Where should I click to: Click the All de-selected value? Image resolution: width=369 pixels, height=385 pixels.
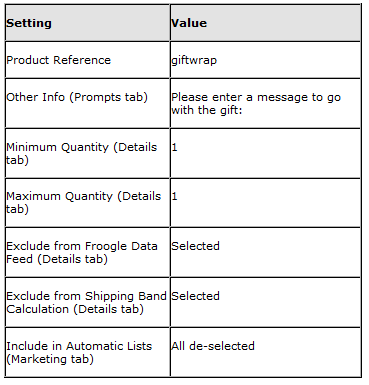tap(213, 346)
